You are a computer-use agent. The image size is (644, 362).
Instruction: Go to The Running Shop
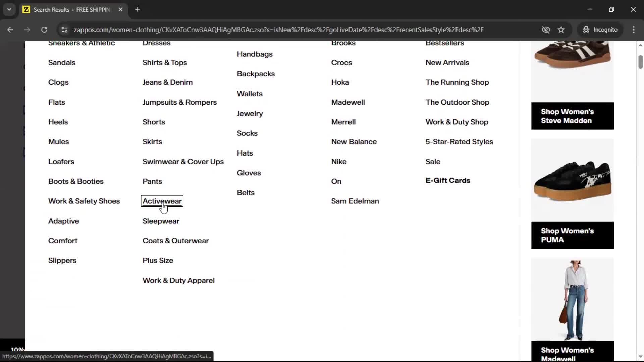(457, 82)
